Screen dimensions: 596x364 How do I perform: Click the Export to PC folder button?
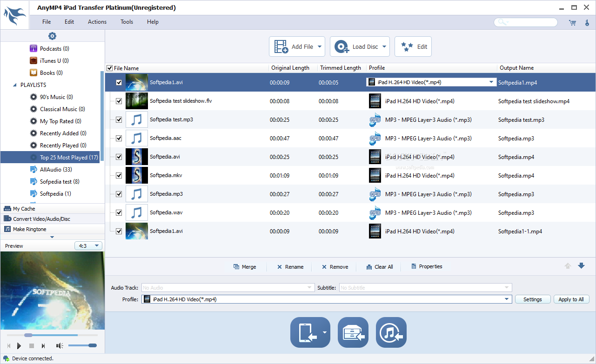(x=353, y=332)
